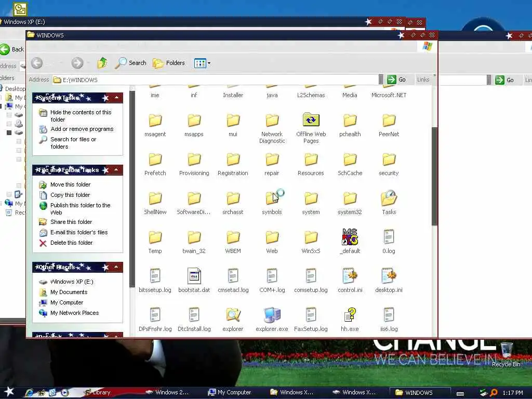Click the Links toolbar label
This screenshot has height=399, width=532.
point(423,79)
